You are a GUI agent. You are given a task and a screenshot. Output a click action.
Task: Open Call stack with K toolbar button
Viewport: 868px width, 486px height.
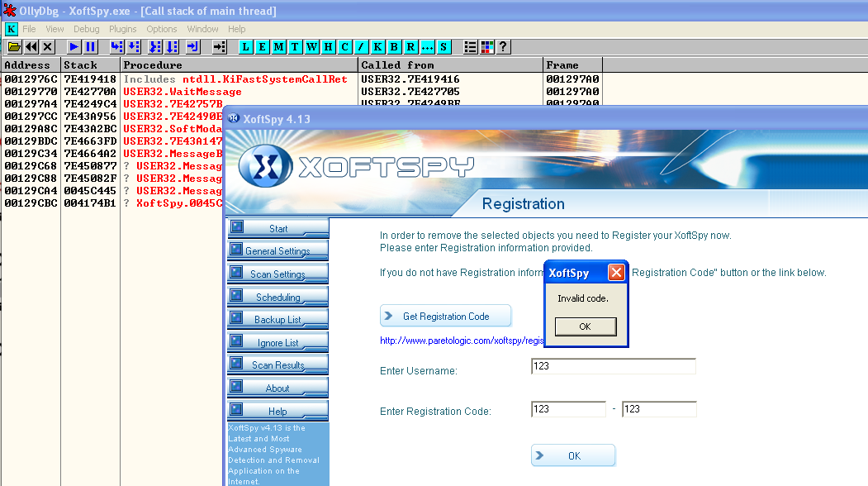(377, 47)
